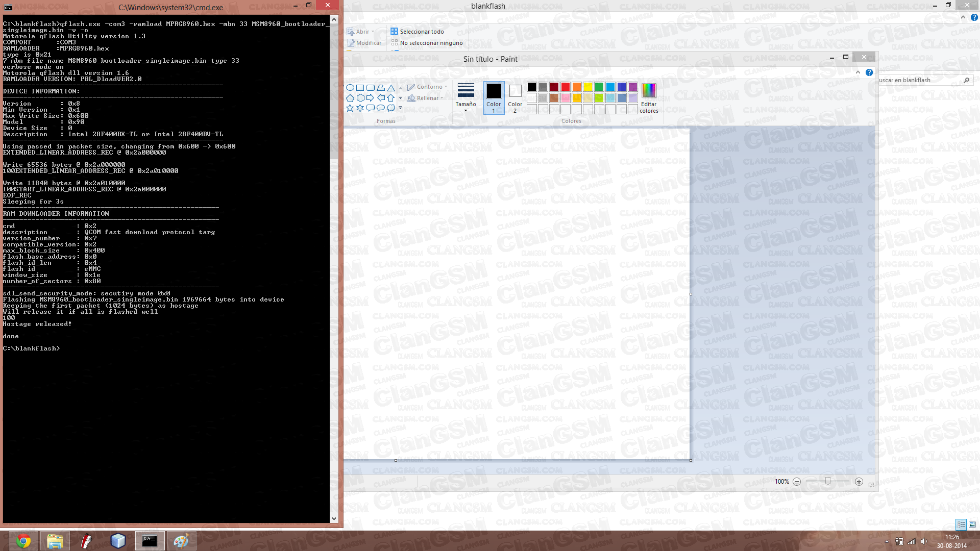Select the triangle shape

click(391, 88)
